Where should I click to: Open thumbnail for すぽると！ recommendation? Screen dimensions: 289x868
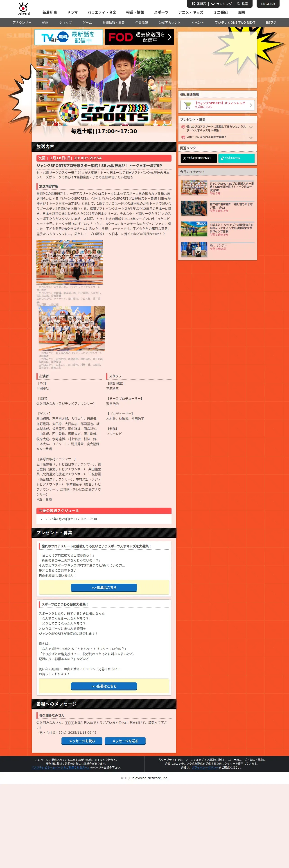pyautogui.click(x=194, y=229)
